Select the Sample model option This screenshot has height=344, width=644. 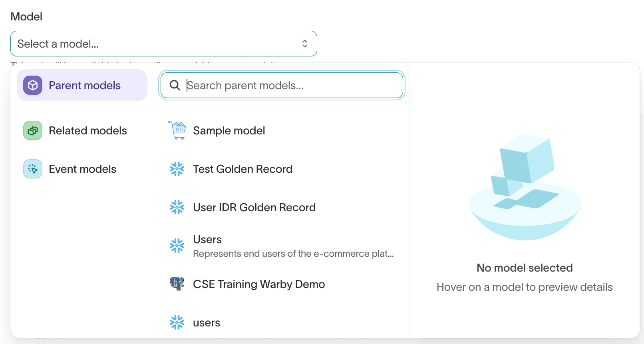point(282,130)
